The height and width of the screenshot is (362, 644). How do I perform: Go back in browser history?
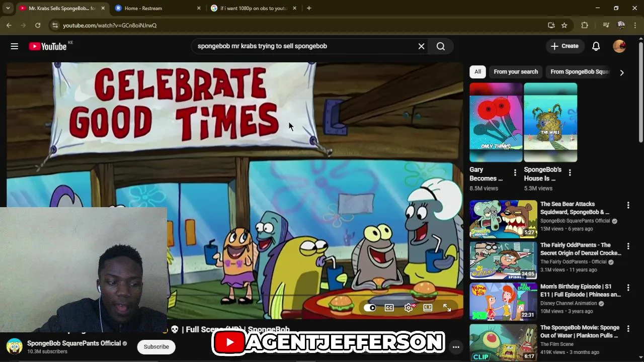tap(9, 25)
